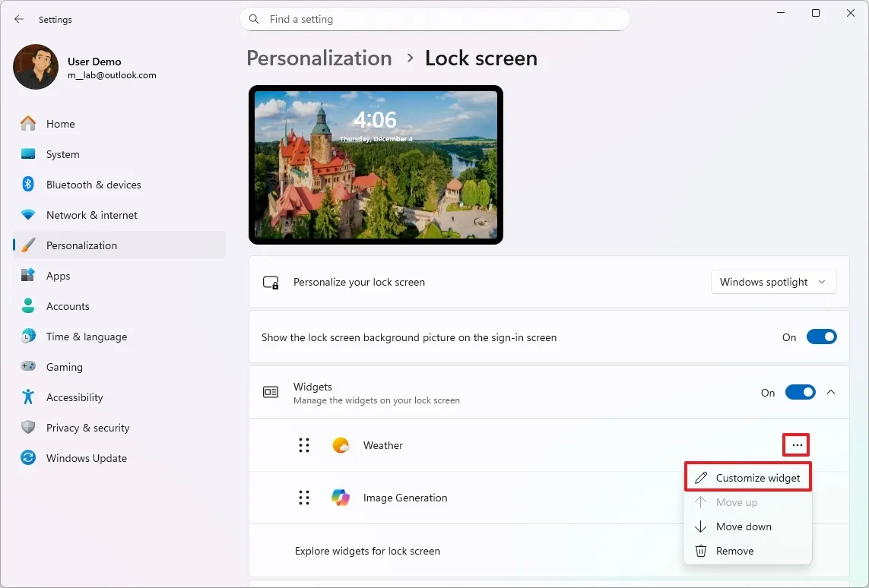Open Accessibility settings

75,397
